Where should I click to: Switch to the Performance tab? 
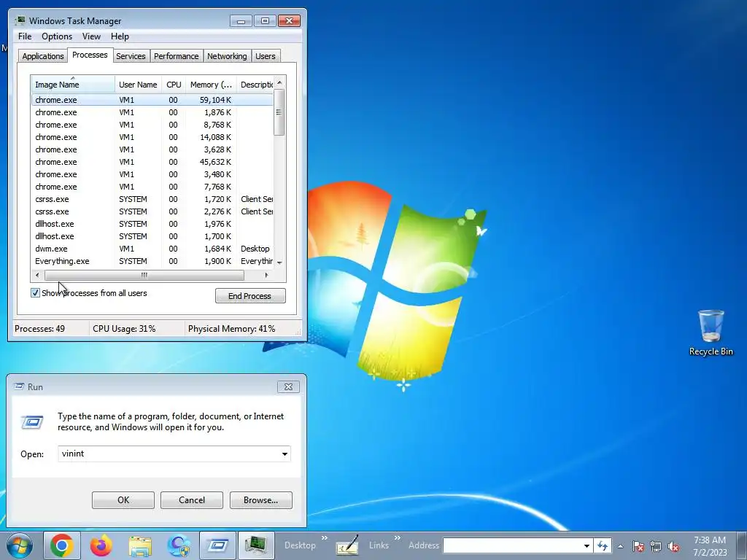pos(177,56)
